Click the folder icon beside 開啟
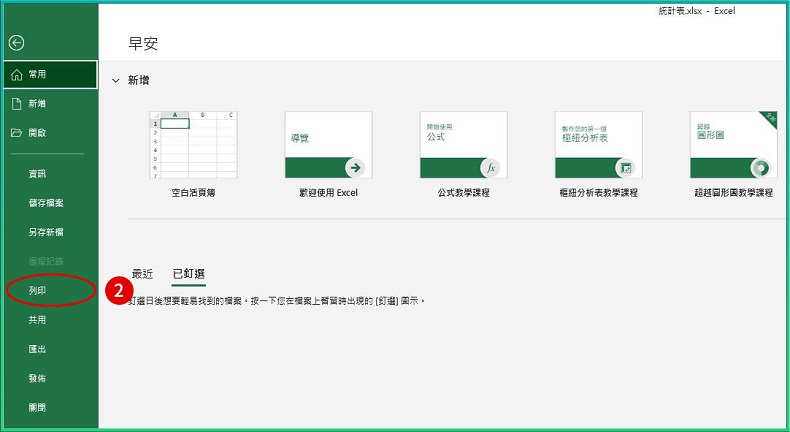 pyautogui.click(x=17, y=133)
